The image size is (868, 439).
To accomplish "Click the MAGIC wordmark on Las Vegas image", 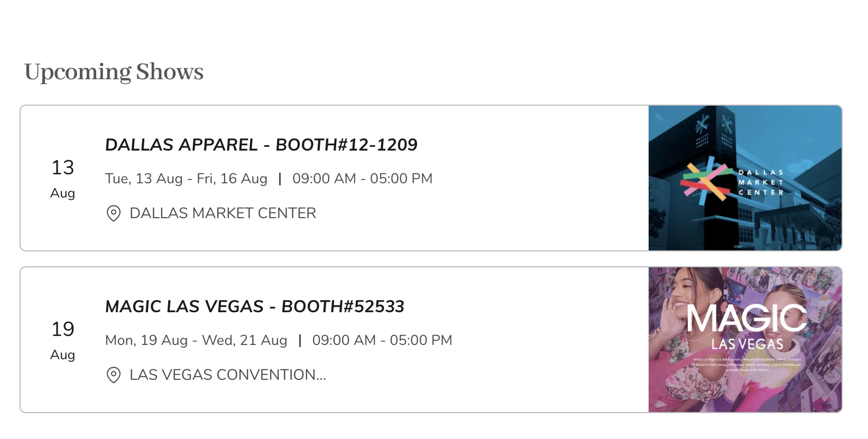I will pos(746,319).
